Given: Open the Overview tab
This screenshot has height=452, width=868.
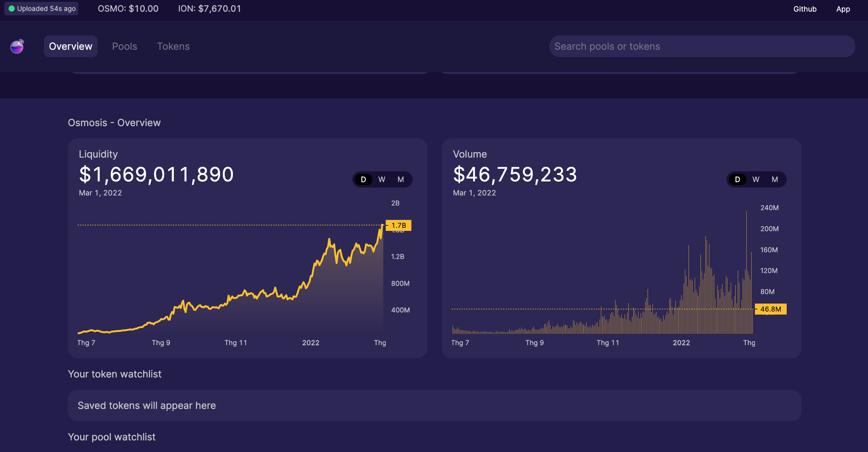Looking at the screenshot, I should click(x=70, y=46).
